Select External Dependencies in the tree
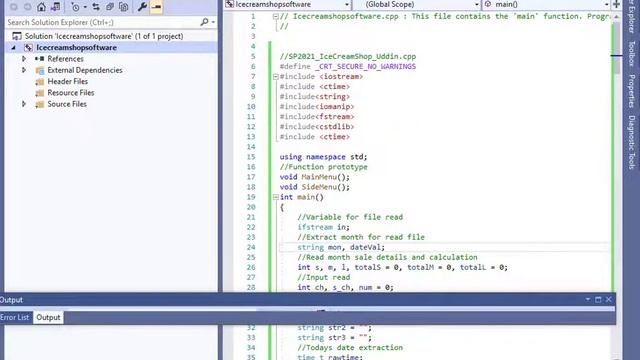This screenshot has width=640, height=360. click(x=84, y=70)
